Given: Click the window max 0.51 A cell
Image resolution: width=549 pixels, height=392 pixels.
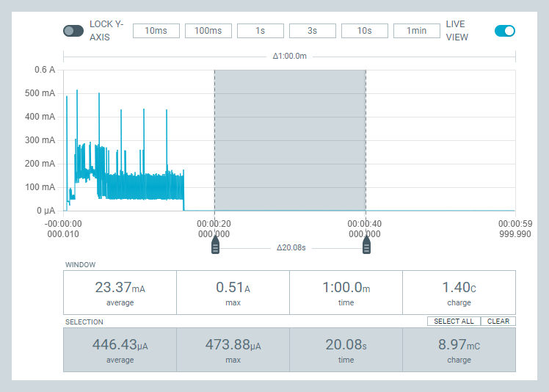Looking at the screenshot, I should click(233, 292).
